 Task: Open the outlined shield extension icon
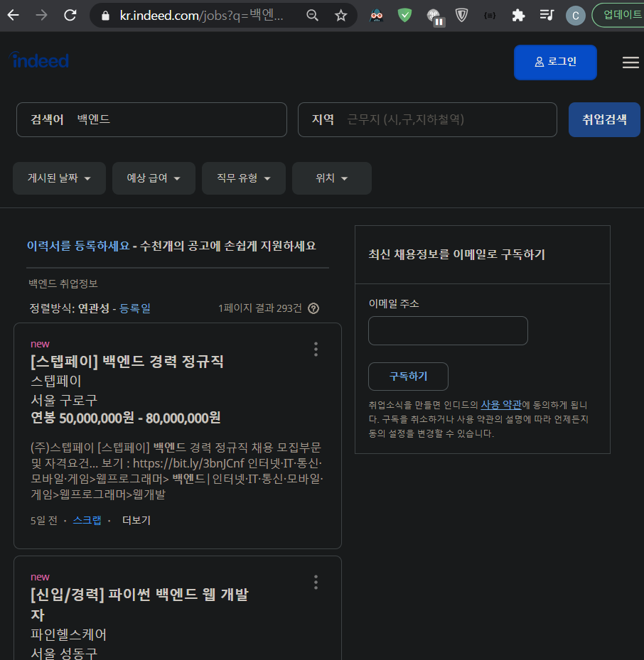(x=461, y=16)
